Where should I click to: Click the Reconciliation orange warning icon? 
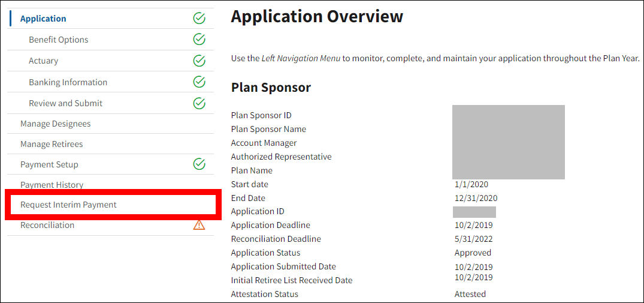199,225
